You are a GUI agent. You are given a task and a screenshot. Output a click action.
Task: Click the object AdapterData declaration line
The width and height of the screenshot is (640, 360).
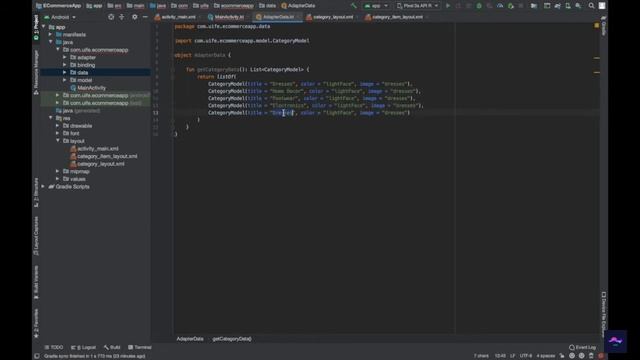[203, 55]
